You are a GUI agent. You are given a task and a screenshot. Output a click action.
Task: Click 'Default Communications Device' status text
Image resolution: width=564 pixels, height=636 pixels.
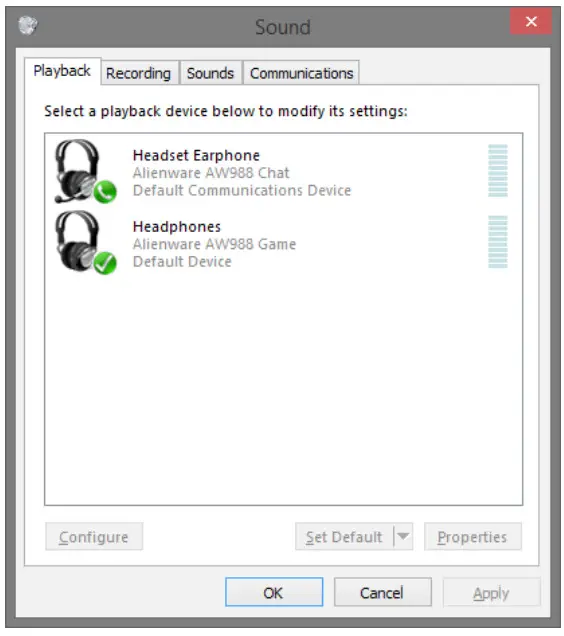tap(242, 190)
